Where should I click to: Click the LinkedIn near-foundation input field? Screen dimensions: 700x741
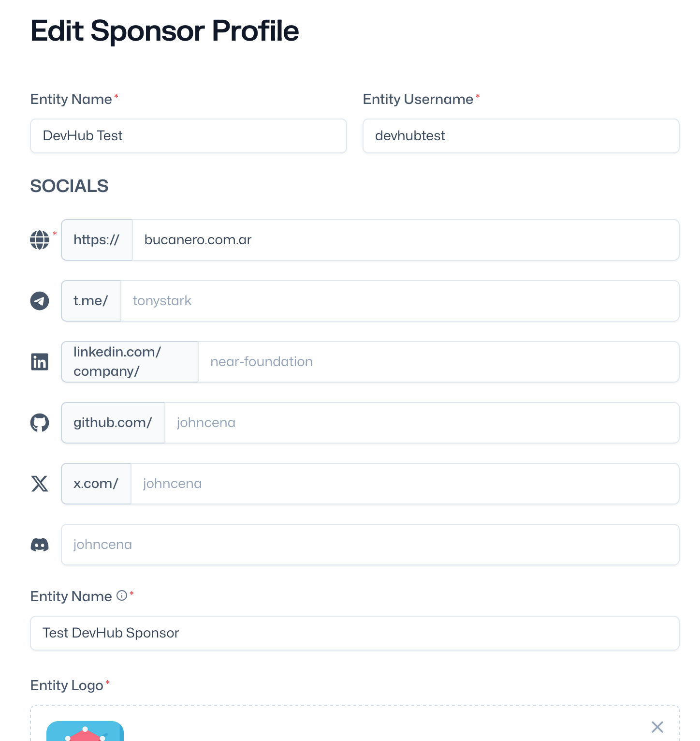(x=438, y=362)
